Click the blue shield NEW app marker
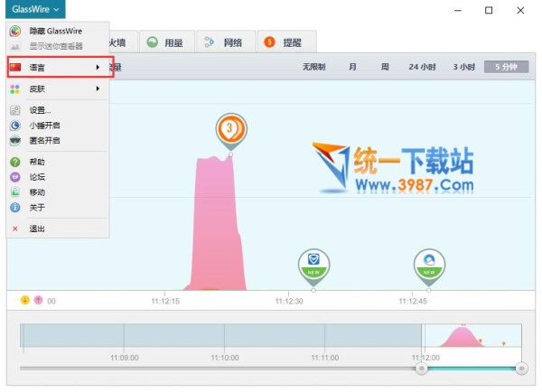The width and height of the screenshot is (542, 392). point(313,266)
